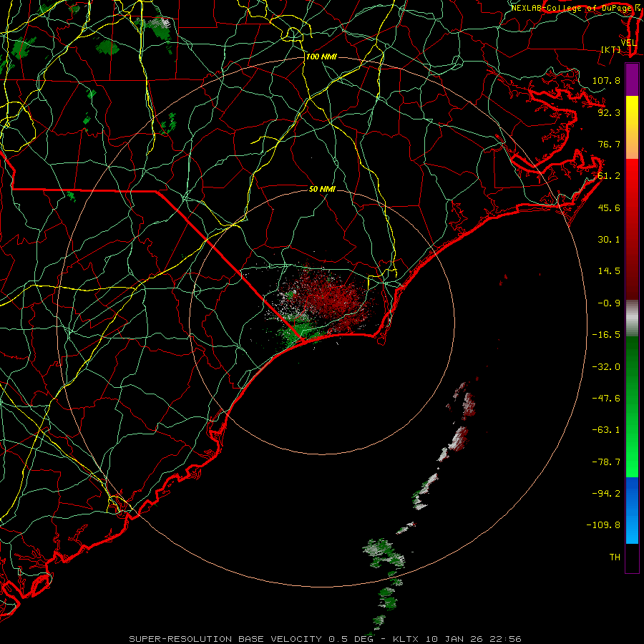Select the 14.5 legend value
The image size is (644, 644).
[x=609, y=271]
